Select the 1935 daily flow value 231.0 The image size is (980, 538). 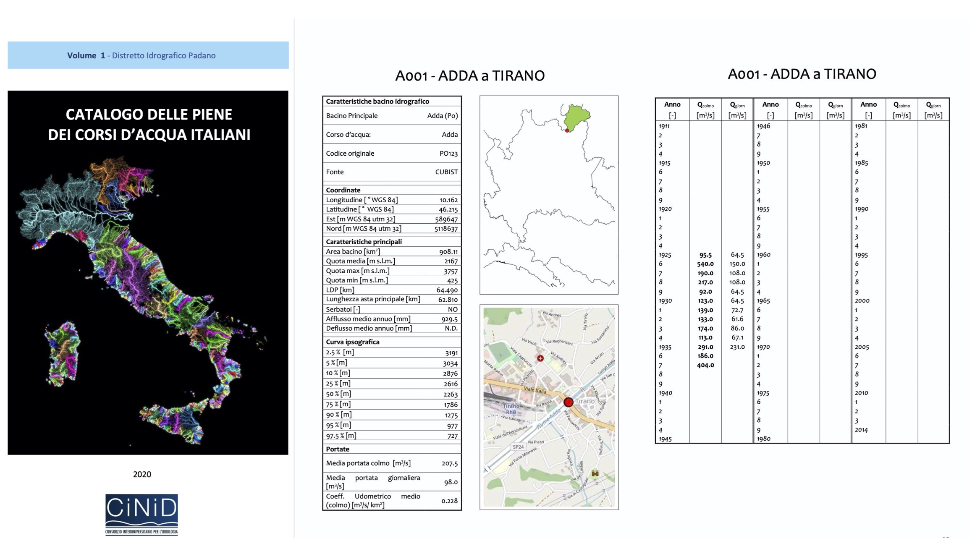737,347
